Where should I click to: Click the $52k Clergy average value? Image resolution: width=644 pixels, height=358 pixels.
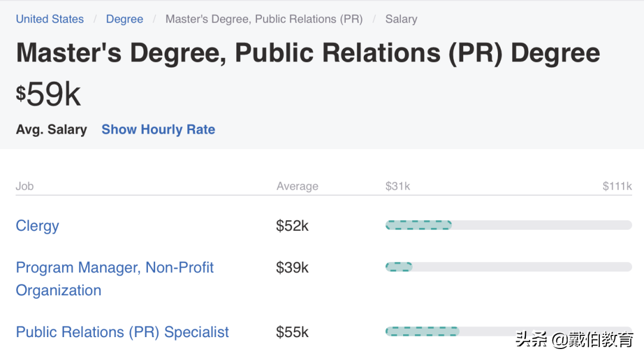[x=292, y=226]
